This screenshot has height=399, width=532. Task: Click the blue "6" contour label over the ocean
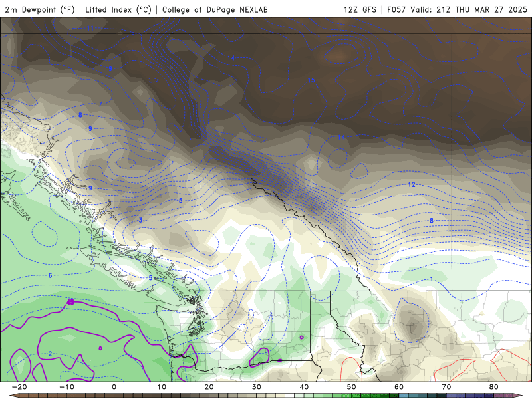pyautogui.click(x=51, y=275)
